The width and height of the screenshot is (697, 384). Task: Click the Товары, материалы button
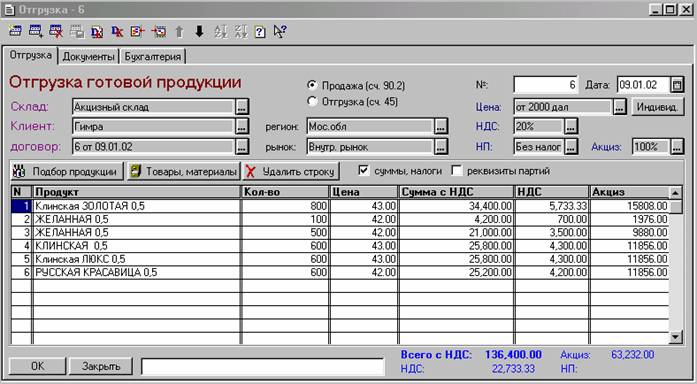click(183, 172)
